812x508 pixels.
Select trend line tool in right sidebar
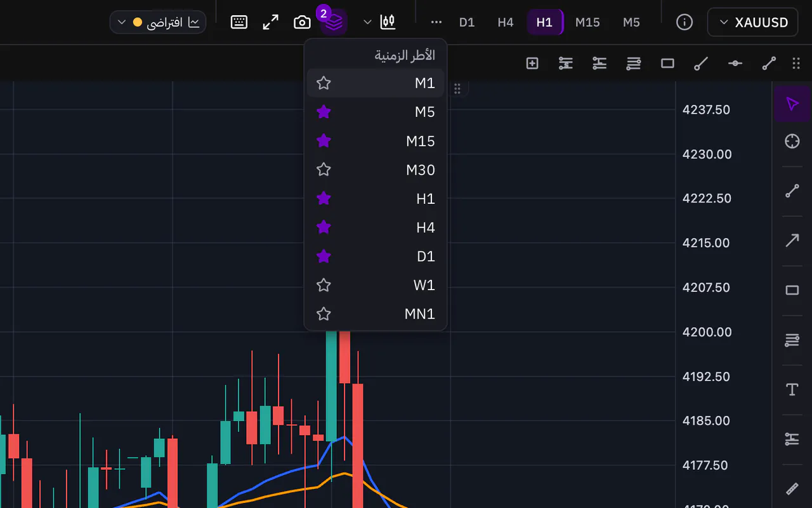click(x=792, y=190)
